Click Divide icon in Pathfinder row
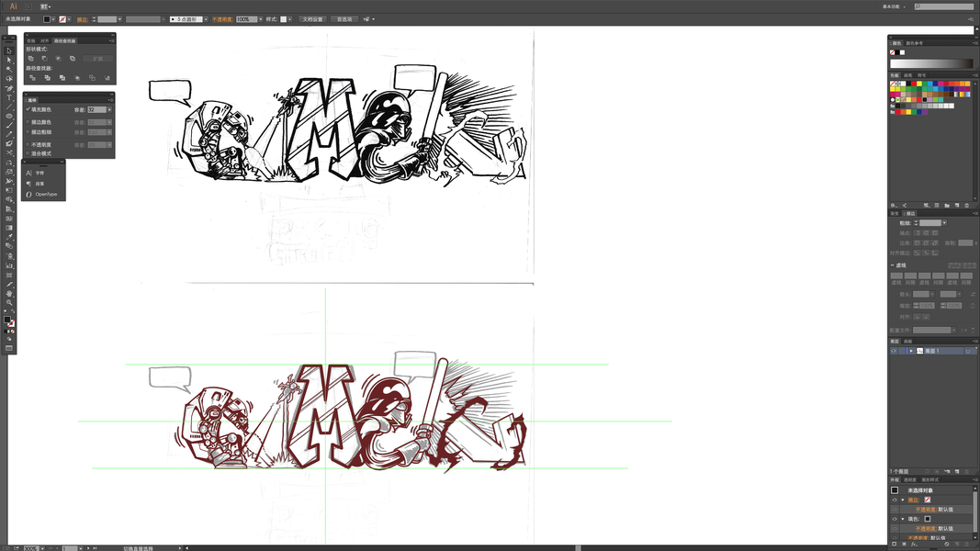 click(x=32, y=77)
